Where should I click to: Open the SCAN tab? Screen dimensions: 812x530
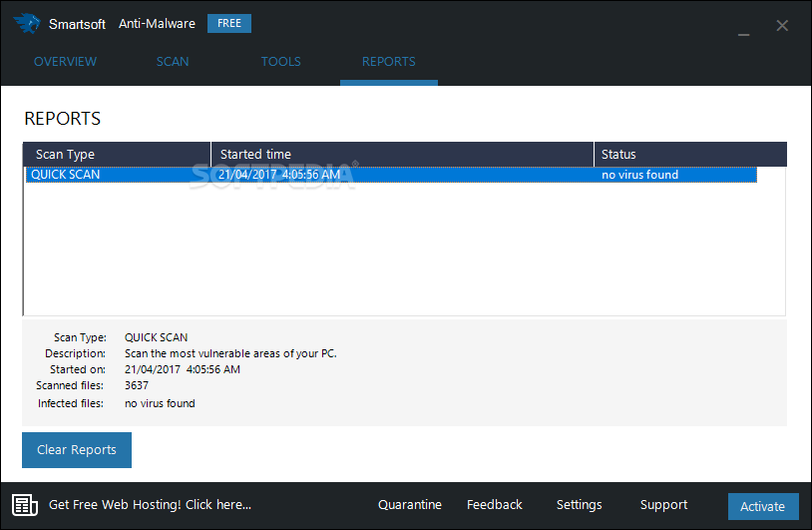(173, 62)
